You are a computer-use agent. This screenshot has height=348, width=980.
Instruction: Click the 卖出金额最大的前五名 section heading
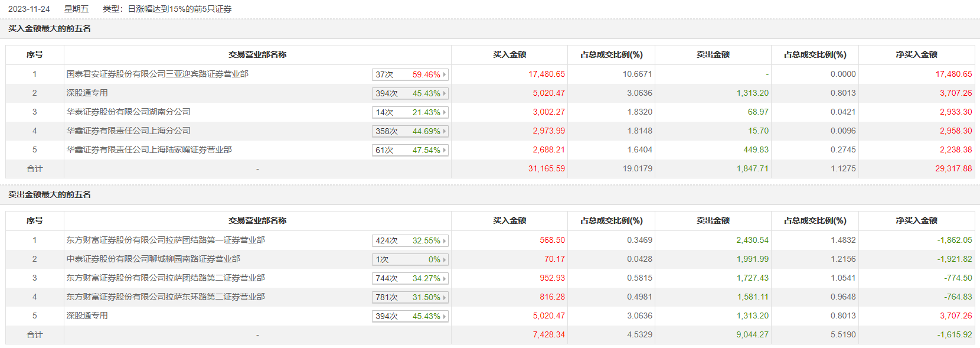click(50, 194)
